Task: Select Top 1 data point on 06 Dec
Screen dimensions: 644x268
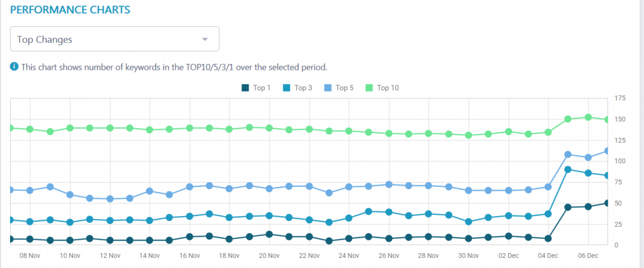Action: pos(588,207)
